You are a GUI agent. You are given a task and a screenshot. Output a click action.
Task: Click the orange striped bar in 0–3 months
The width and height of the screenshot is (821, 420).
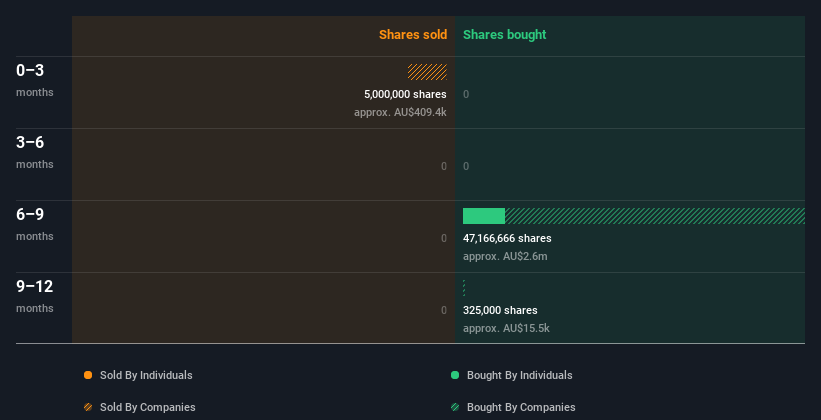pyautogui.click(x=427, y=72)
